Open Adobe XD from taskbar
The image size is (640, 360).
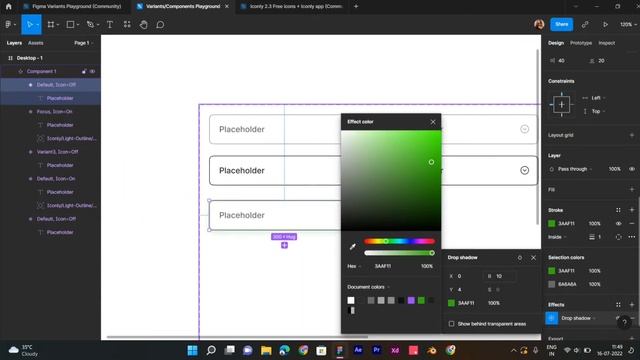[395, 350]
